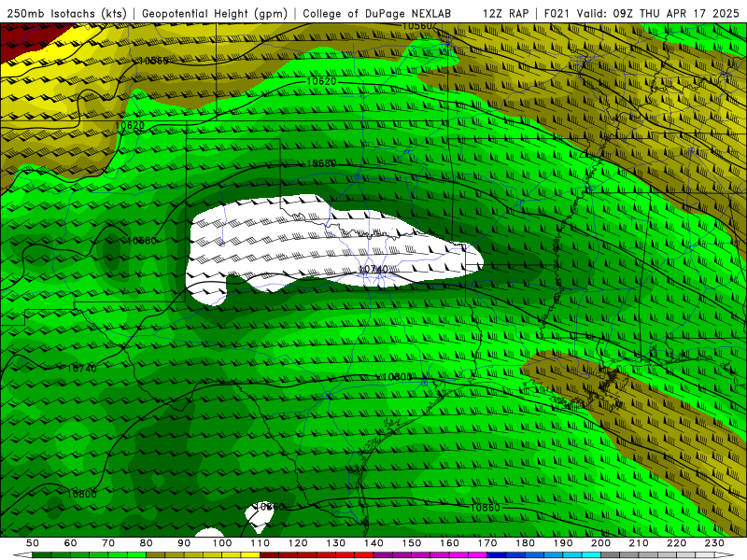Click the dark blue swatch just right of 170
The image size is (747, 560).
(x=497, y=555)
